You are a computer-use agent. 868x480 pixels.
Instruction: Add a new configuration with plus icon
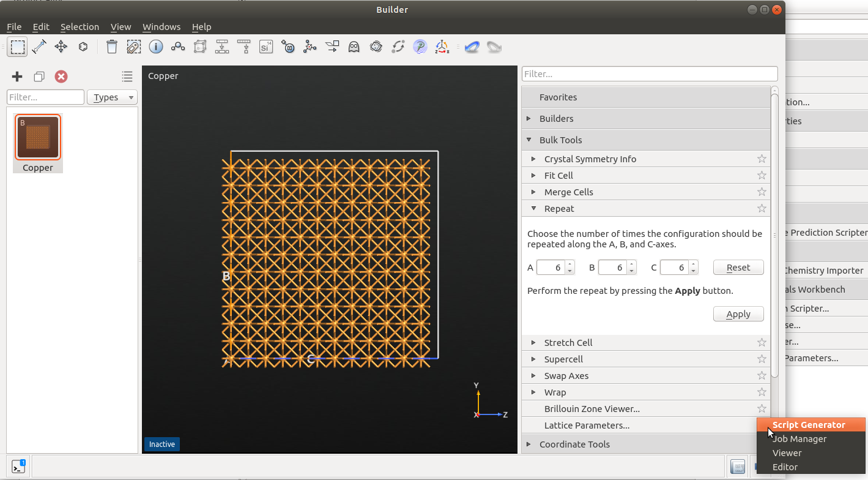(x=17, y=77)
